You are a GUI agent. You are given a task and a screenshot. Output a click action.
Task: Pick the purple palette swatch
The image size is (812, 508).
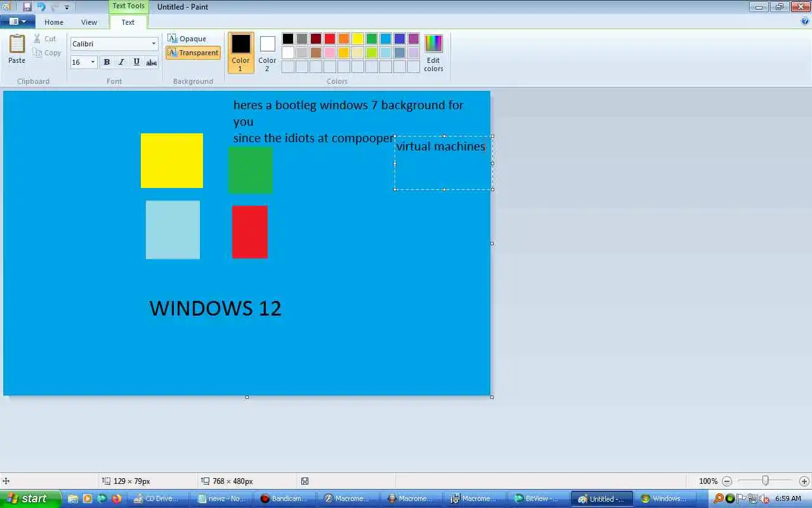[414, 39]
